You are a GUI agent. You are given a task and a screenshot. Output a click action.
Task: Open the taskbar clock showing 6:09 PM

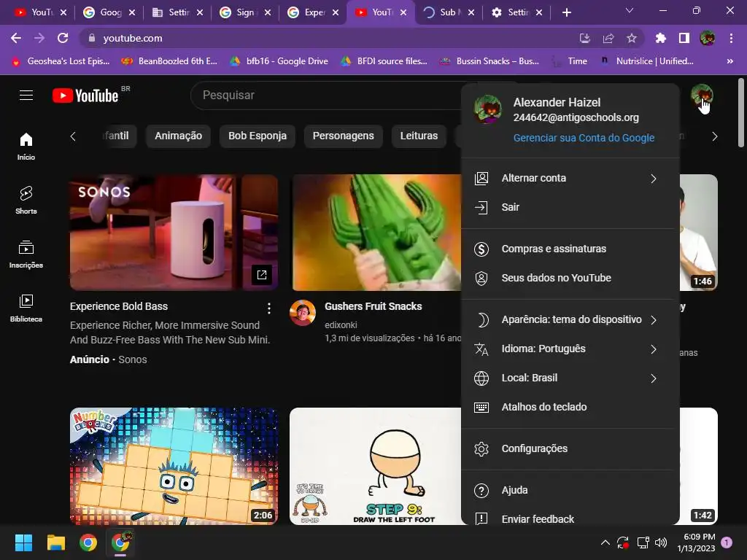[696, 542]
